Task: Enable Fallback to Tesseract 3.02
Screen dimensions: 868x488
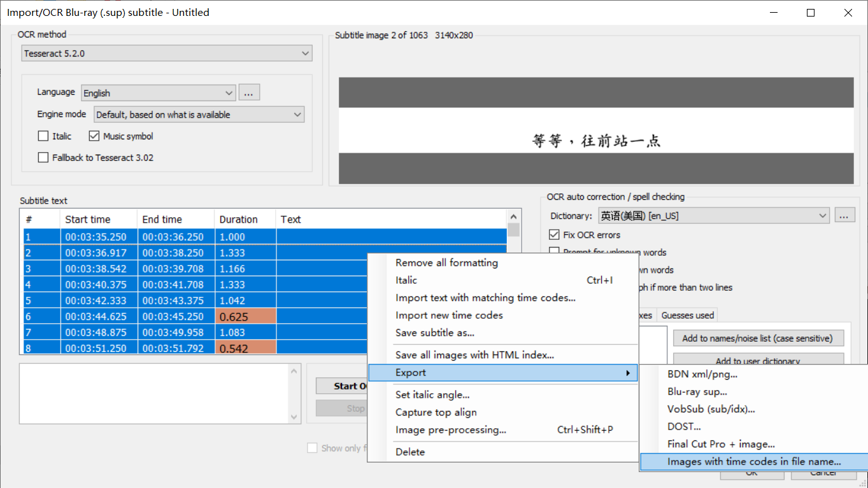Action: coord(43,157)
